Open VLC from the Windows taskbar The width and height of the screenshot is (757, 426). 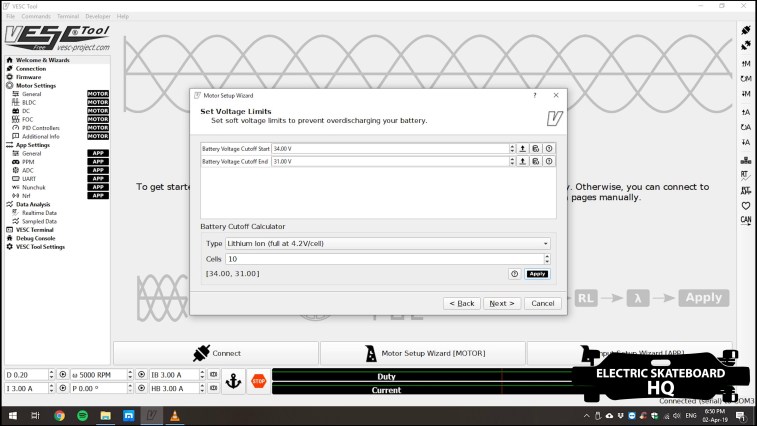[x=175, y=415]
